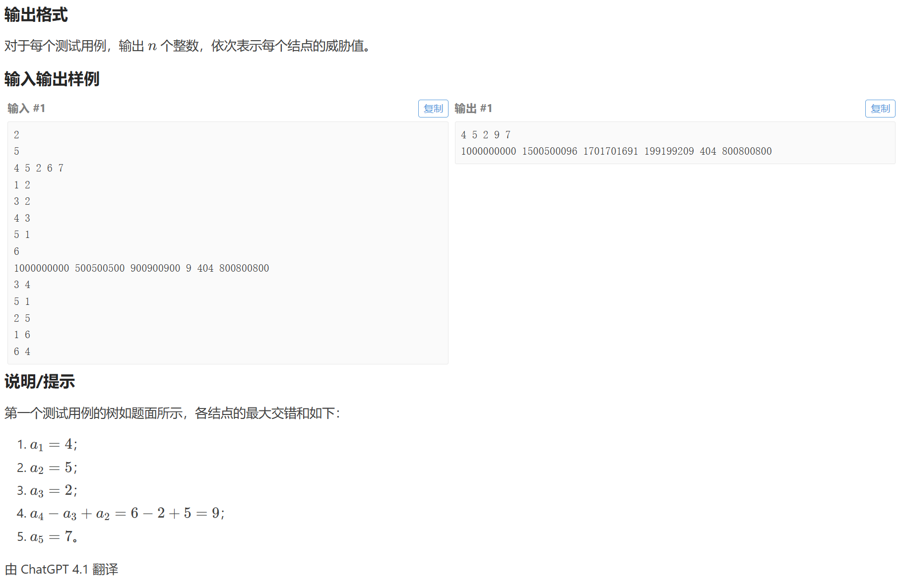This screenshot has width=900, height=588.
Task: Select the 说明/提示 heading
Action: pos(39,382)
